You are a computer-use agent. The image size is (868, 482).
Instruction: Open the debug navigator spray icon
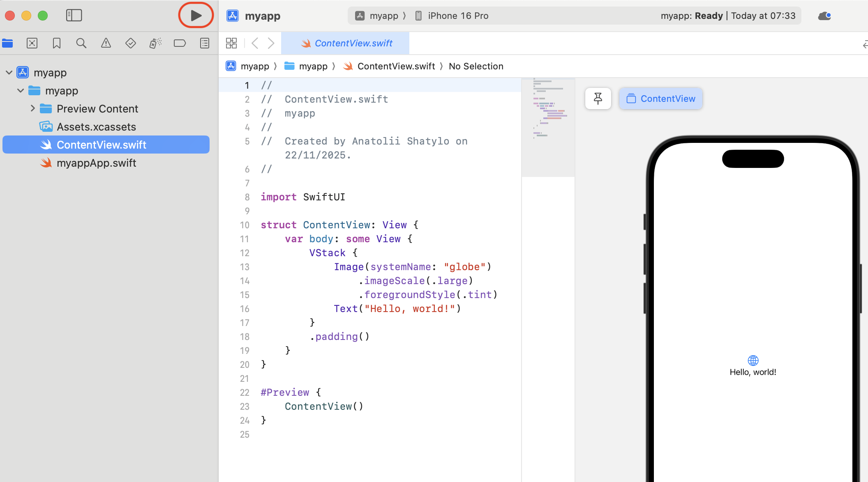coord(155,43)
